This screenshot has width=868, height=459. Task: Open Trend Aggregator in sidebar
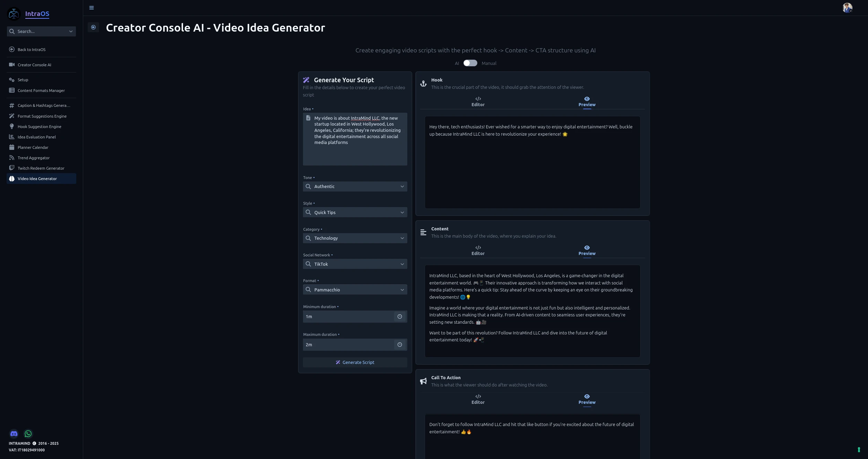coord(34,158)
